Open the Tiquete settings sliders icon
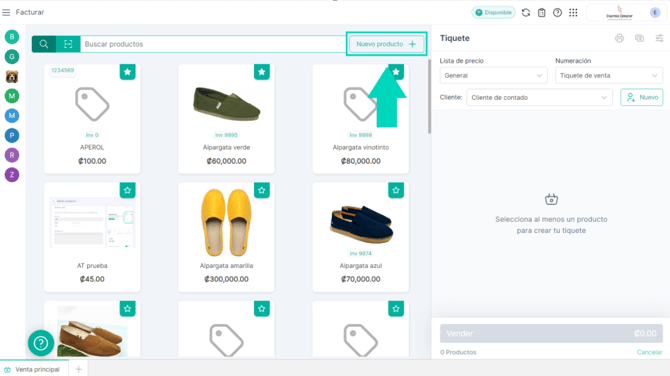Viewport: 670px width, 376px height. pos(659,38)
